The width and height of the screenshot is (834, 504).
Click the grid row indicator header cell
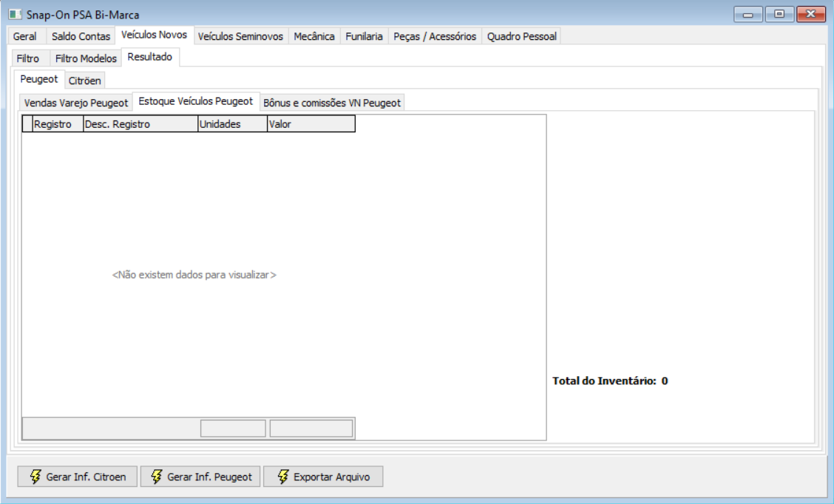(27, 124)
